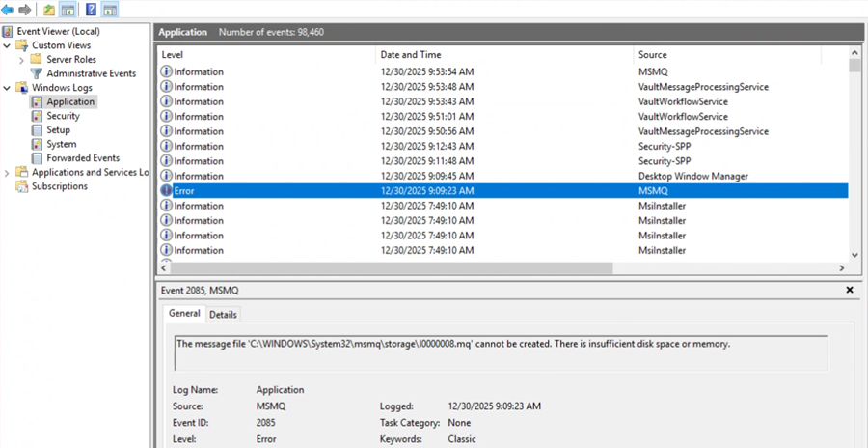This screenshot has width=868, height=448.
Task: Sort events by Date and Time column
Action: click(x=504, y=55)
